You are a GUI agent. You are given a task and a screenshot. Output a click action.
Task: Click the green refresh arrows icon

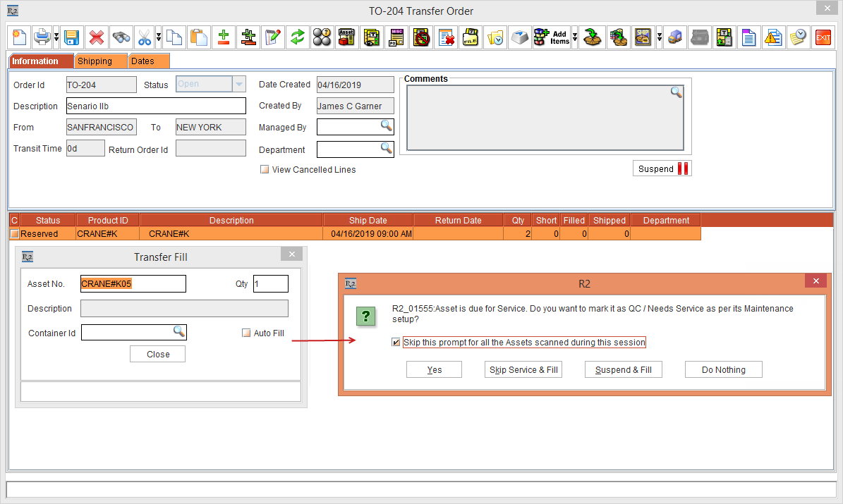(x=298, y=37)
